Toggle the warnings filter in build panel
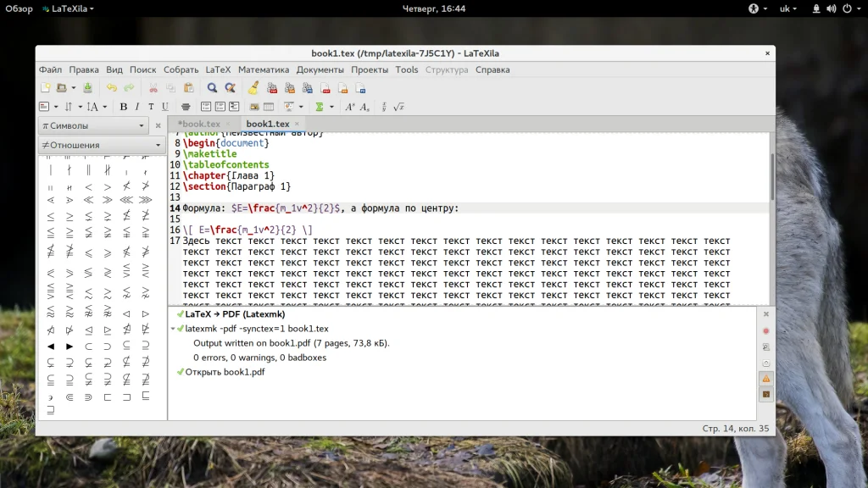 click(766, 378)
